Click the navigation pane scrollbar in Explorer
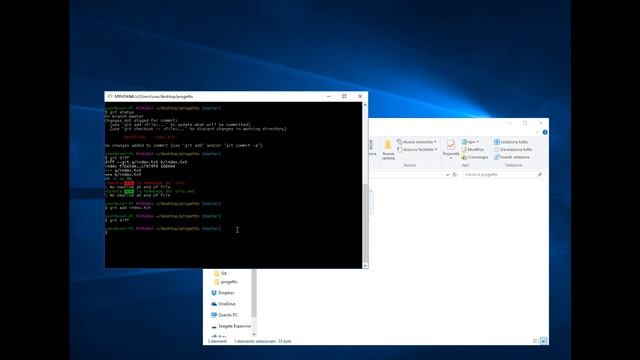 click(254, 293)
